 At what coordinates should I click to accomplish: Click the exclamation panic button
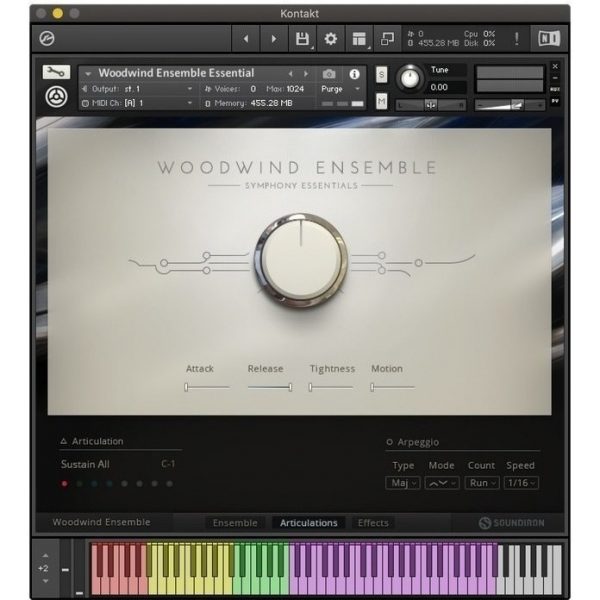(517, 39)
